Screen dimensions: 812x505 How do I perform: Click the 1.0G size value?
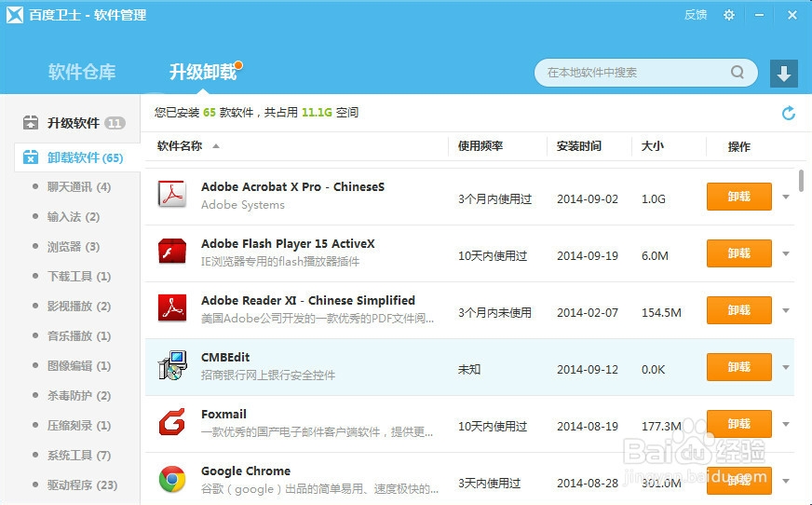click(653, 198)
